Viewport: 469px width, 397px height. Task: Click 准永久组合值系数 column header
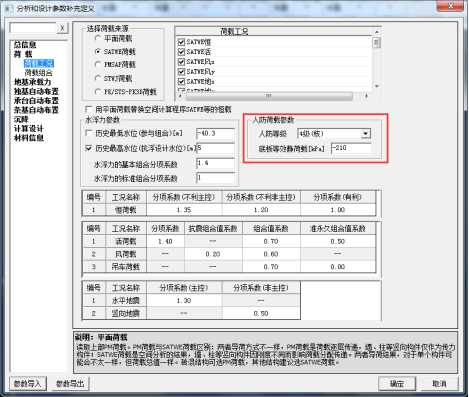338,229
